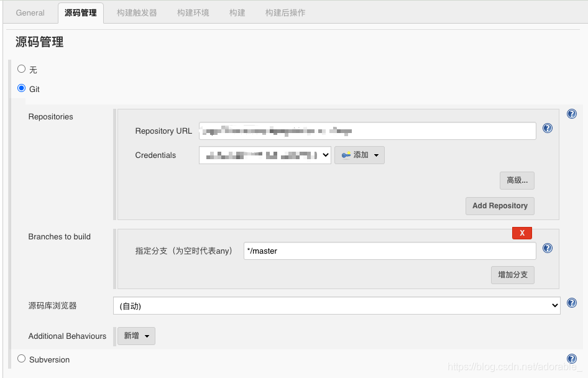588x378 pixels.
Task: Switch to the 构建环境 tab
Action: click(x=193, y=13)
